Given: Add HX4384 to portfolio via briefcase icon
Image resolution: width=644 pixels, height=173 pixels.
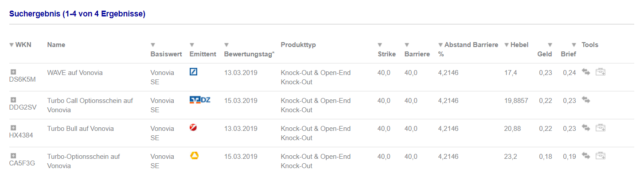Looking at the screenshot, I should tap(601, 128).
